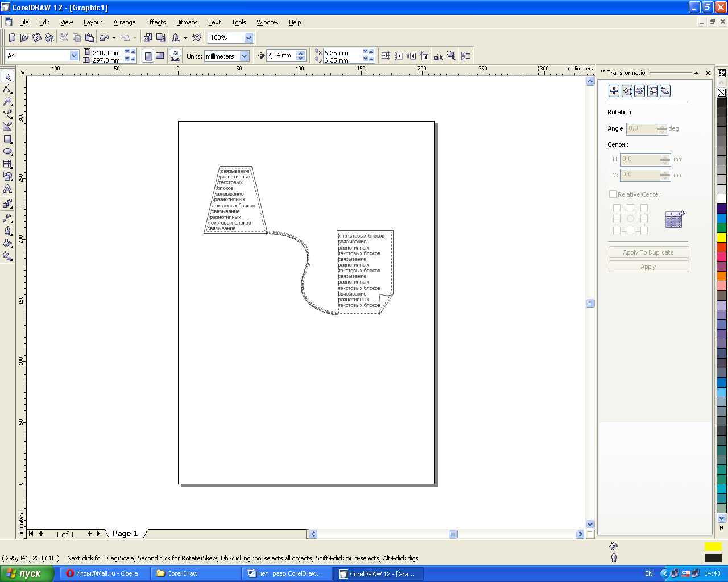Pick the no-fill X swatch
The height and width of the screenshot is (582, 728).
click(722, 93)
